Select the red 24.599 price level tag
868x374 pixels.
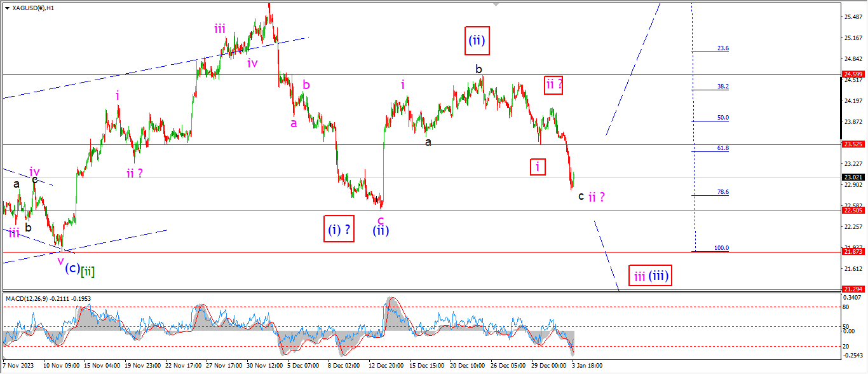click(852, 74)
